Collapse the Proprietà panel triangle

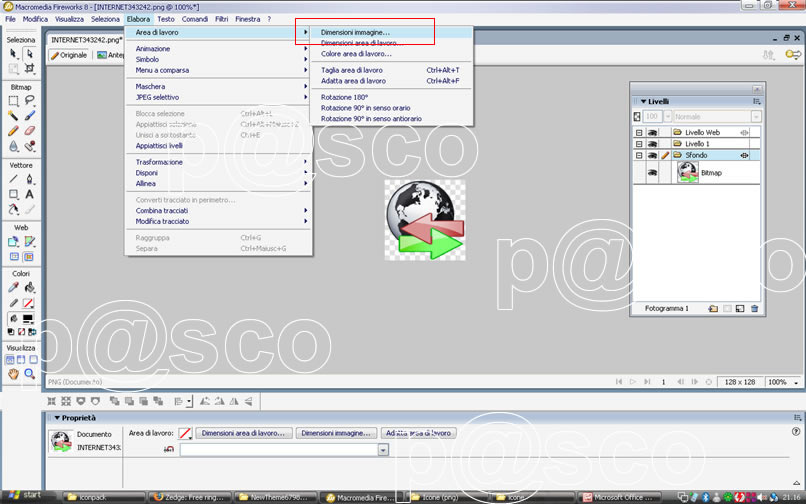57,418
